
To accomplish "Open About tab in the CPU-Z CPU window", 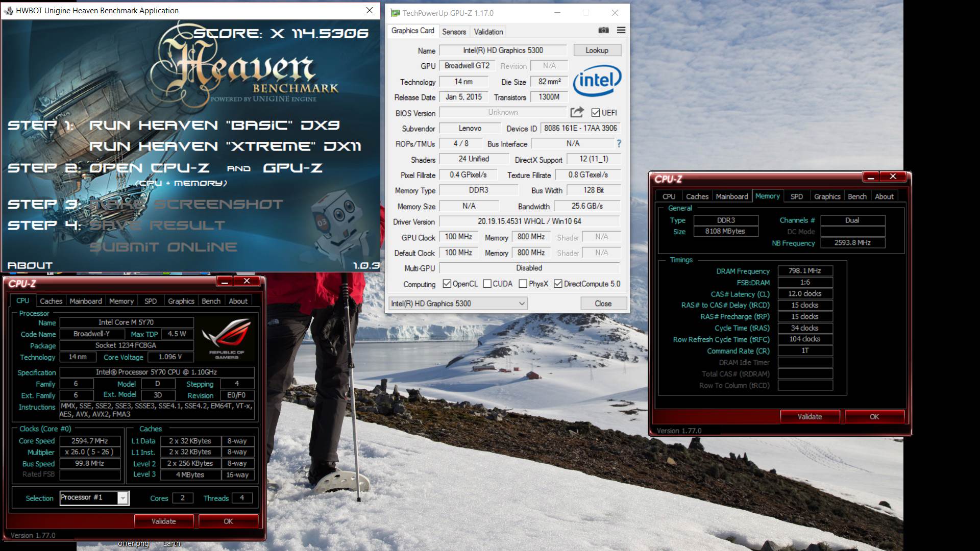I will (x=238, y=301).
